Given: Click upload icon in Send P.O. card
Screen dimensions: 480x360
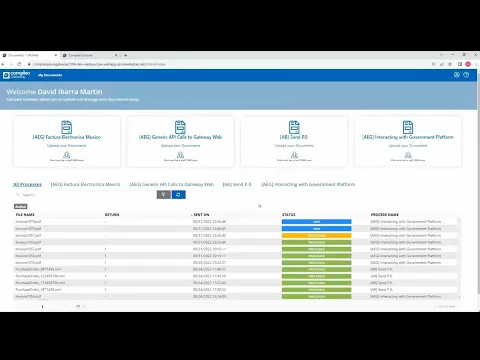Looking at the screenshot, I should [294, 155].
